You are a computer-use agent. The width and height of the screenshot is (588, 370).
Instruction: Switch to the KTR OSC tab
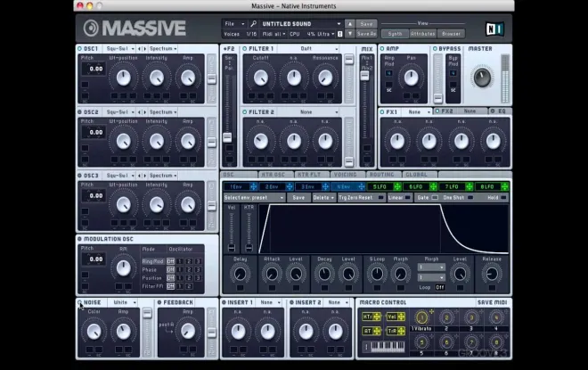[x=275, y=175]
